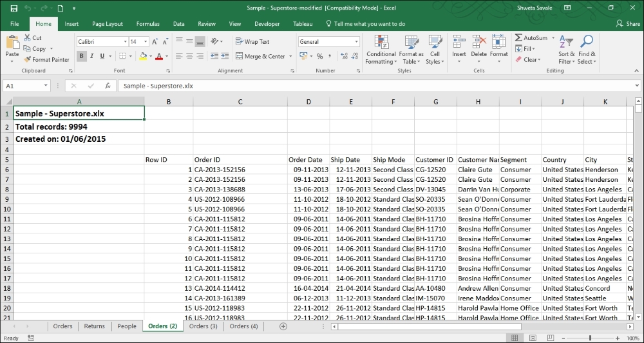
Task: Click the Clear button in the Editing group
Action: [529, 59]
